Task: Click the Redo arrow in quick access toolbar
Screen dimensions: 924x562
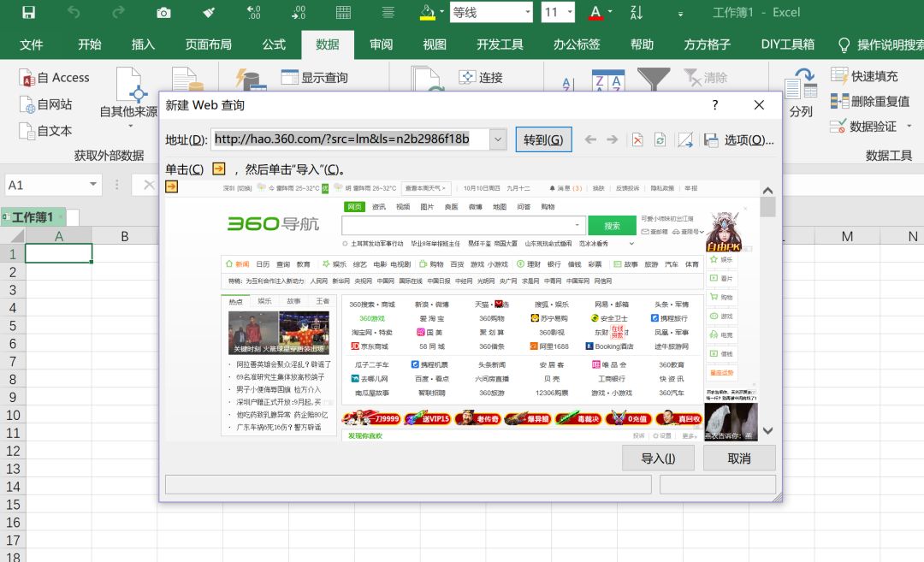Action: (x=118, y=12)
